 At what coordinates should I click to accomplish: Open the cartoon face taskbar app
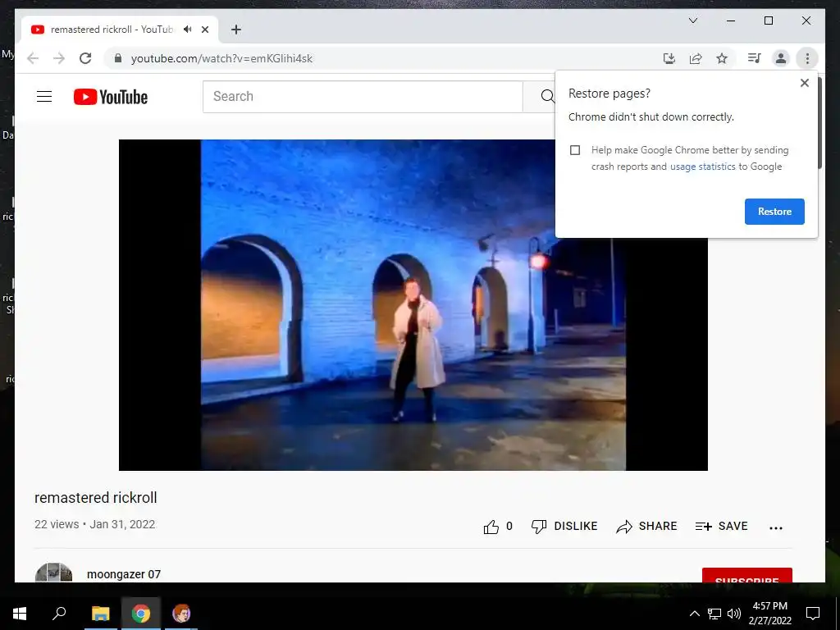(x=181, y=614)
